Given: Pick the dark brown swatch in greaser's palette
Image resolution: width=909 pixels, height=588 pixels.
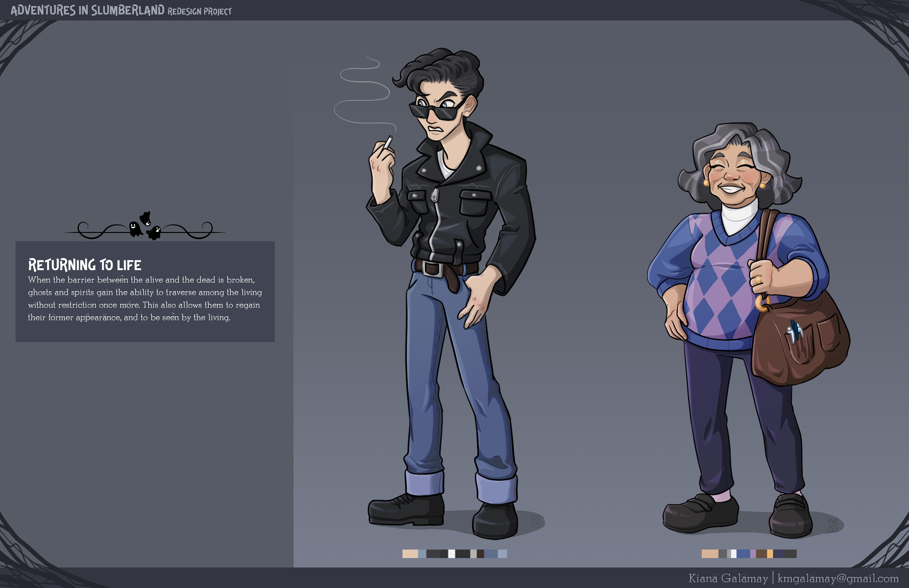Looking at the screenshot, I should tap(481, 554).
